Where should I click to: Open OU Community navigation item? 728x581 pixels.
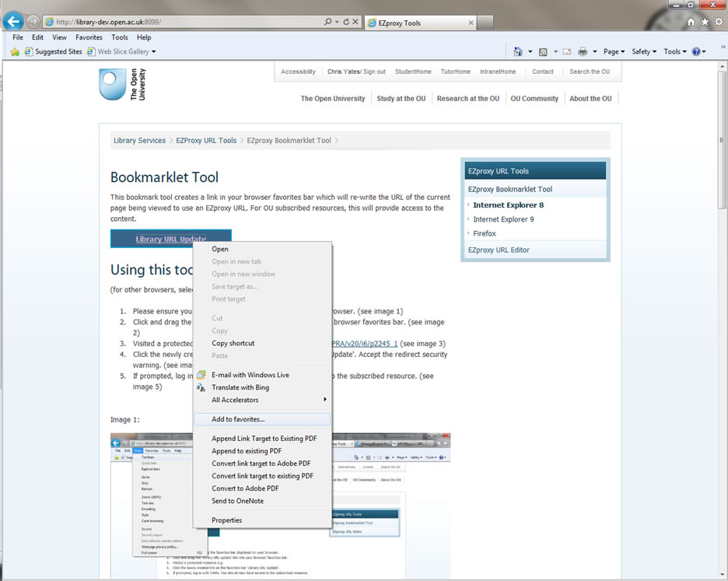pyautogui.click(x=534, y=99)
